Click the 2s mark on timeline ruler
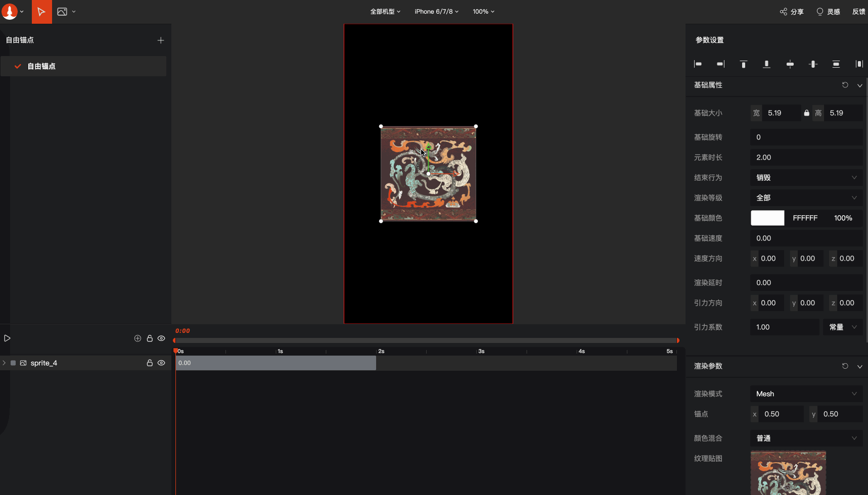Viewport: 868px width, 495px height. (x=381, y=351)
